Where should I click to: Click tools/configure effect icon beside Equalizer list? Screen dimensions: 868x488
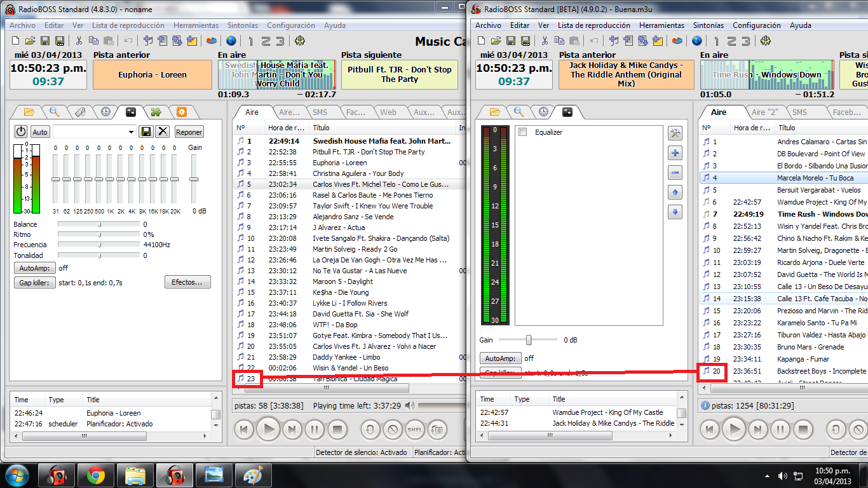coord(675,133)
